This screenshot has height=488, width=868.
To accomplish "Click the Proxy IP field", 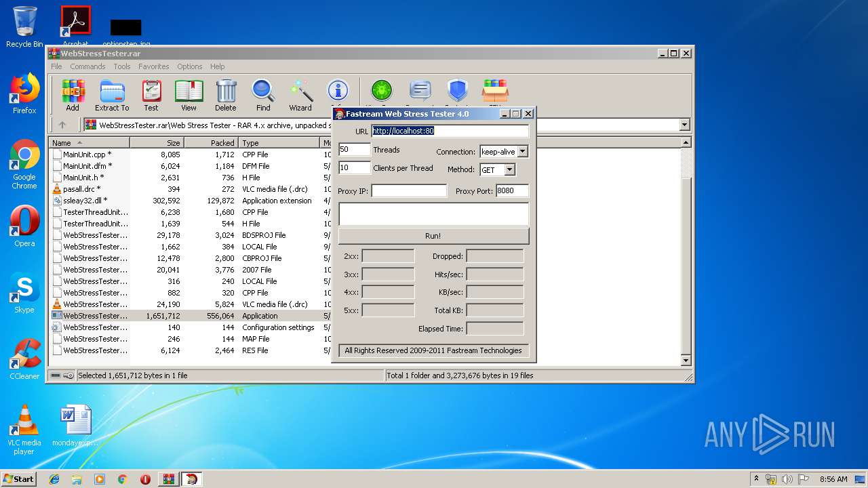I will click(409, 191).
